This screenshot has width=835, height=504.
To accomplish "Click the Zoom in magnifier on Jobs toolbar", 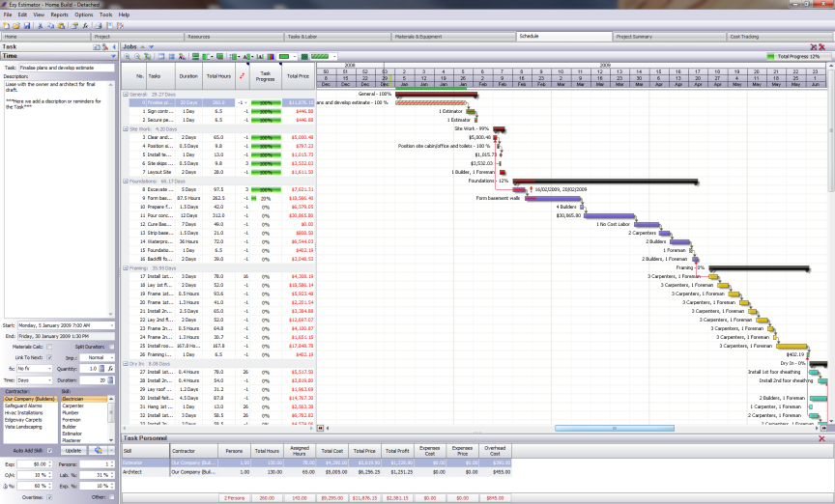I will tap(128, 56).
